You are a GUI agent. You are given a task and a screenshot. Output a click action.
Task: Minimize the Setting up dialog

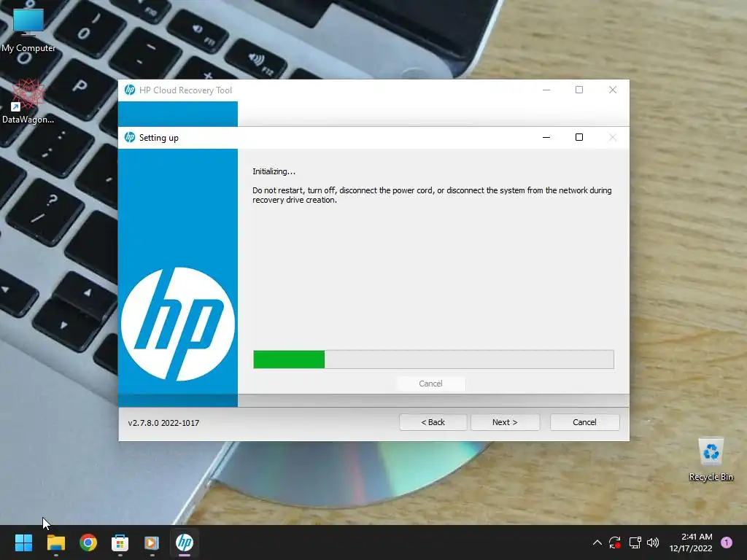(x=546, y=138)
